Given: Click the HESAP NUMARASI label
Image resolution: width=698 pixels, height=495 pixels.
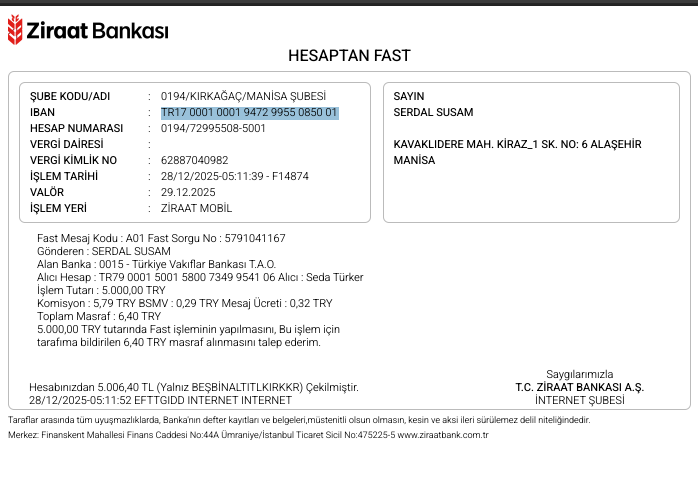Looking at the screenshot, I should (x=77, y=129).
